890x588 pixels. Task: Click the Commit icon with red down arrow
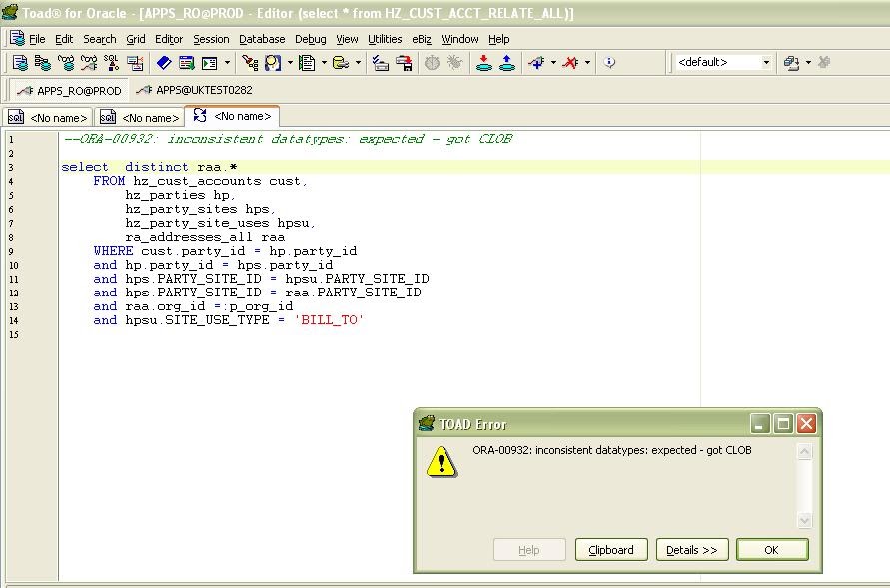[484, 62]
